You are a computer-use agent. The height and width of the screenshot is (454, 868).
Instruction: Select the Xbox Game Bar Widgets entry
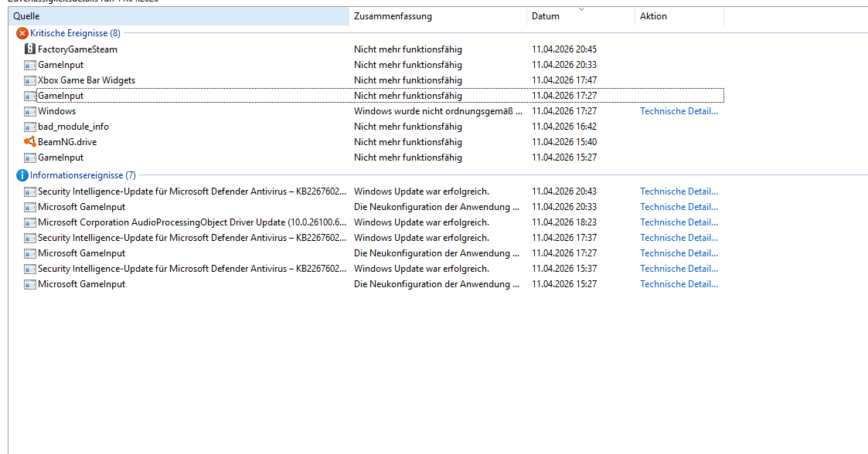click(87, 80)
